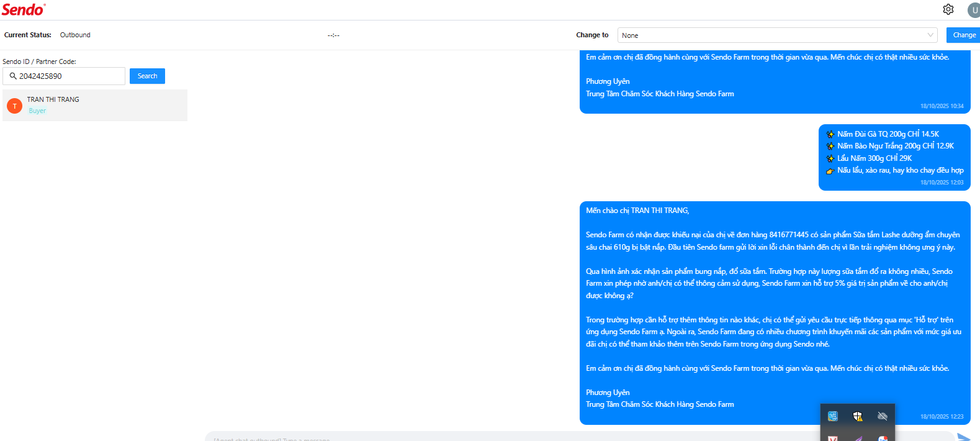Open Intel graphics tray icon
The height and width of the screenshot is (441, 980).
833,416
